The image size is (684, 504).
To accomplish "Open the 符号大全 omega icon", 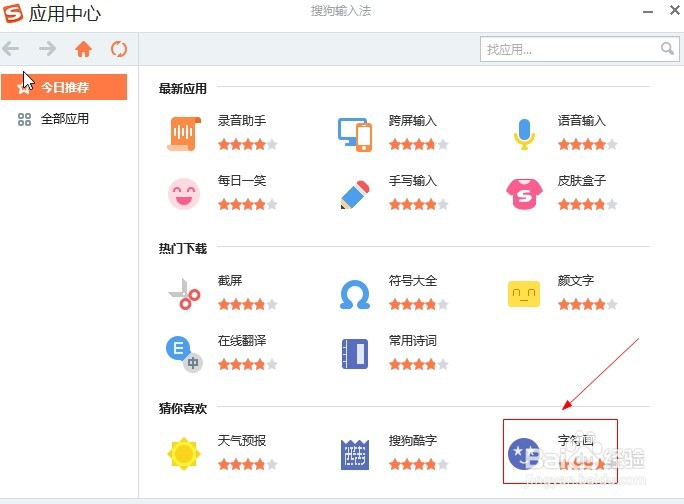I will point(355,294).
